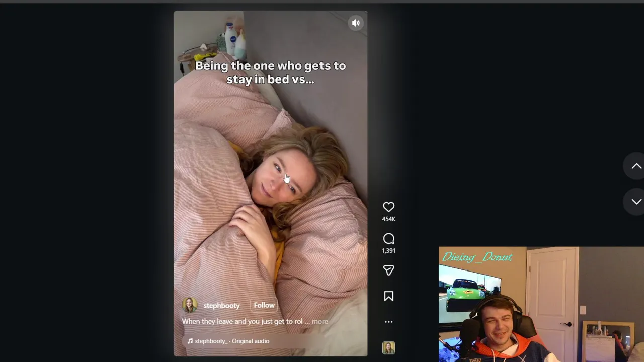Click the 'Being the one who gets to' video caption
This screenshot has height=362, width=644.
270,66
